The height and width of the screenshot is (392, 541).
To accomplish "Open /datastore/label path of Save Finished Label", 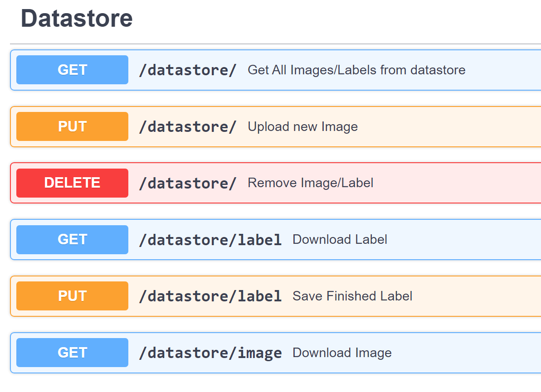I will click(x=210, y=296).
